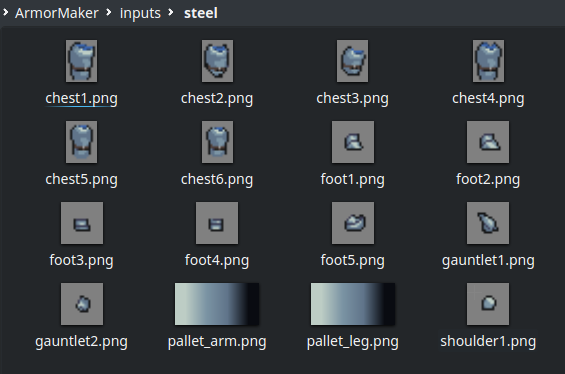565x374 pixels.
Task: Select the chest3.png armor thumbnail
Action: coord(352,61)
